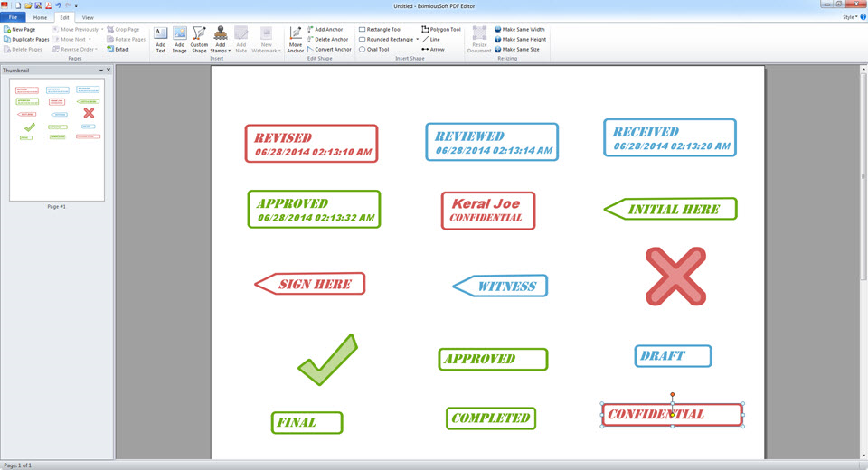Image resolution: width=868 pixels, height=470 pixels.
Task: Click the green FINAL stamp
Action: click(x=307, y=422)
